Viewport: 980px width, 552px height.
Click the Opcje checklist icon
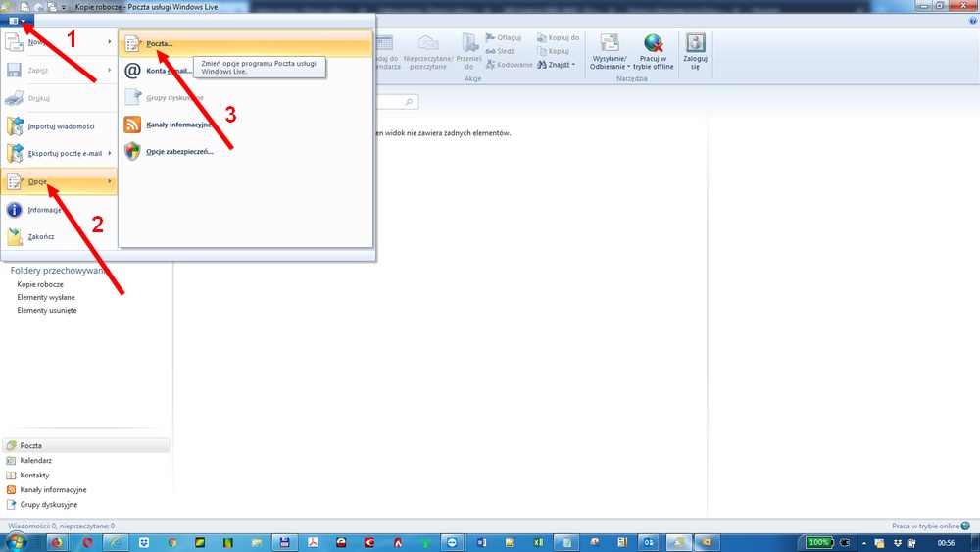click(14, 181)
